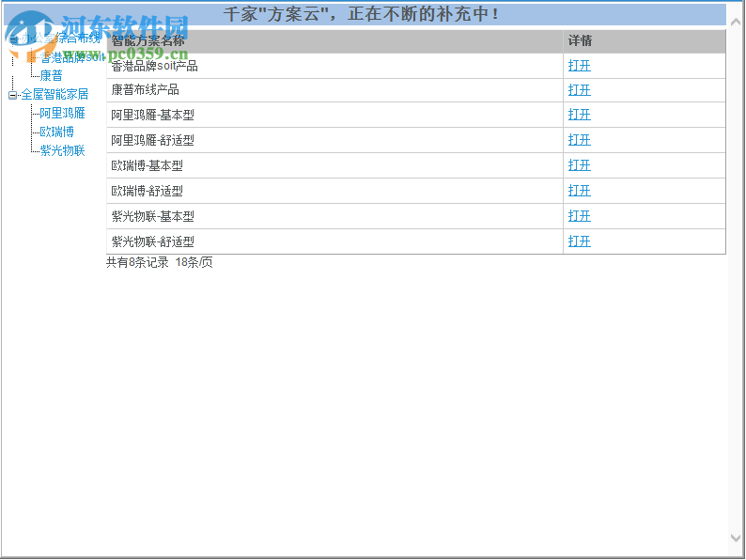
Task: Click the 阿里鸿雁-基本型 name cell
Action: point(334,115)
